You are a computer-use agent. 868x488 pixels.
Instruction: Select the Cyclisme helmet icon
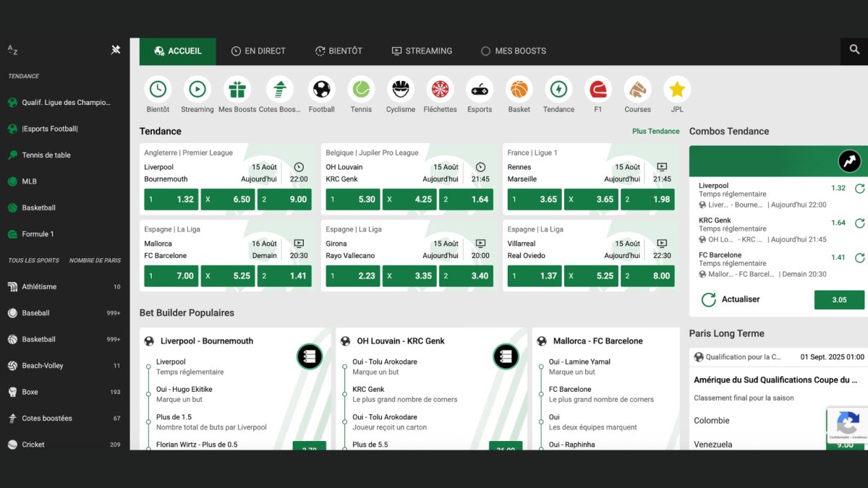[x=401, y=89]
